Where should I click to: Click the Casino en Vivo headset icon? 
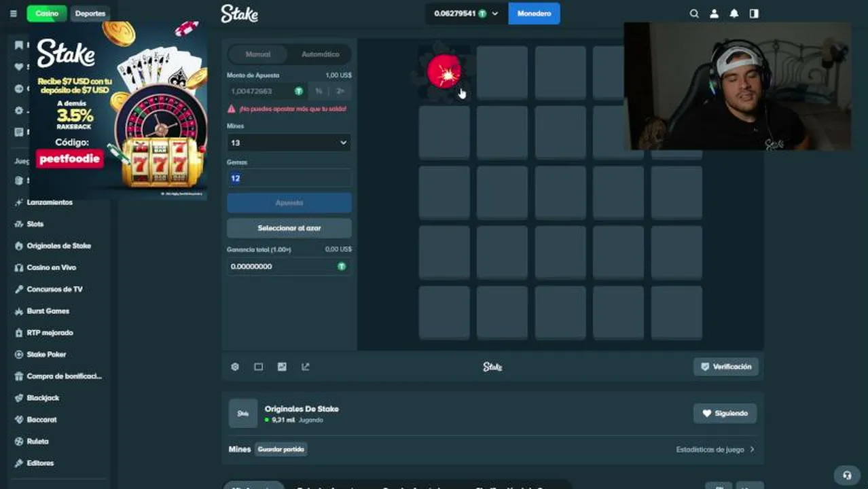[x=19, y=268]
